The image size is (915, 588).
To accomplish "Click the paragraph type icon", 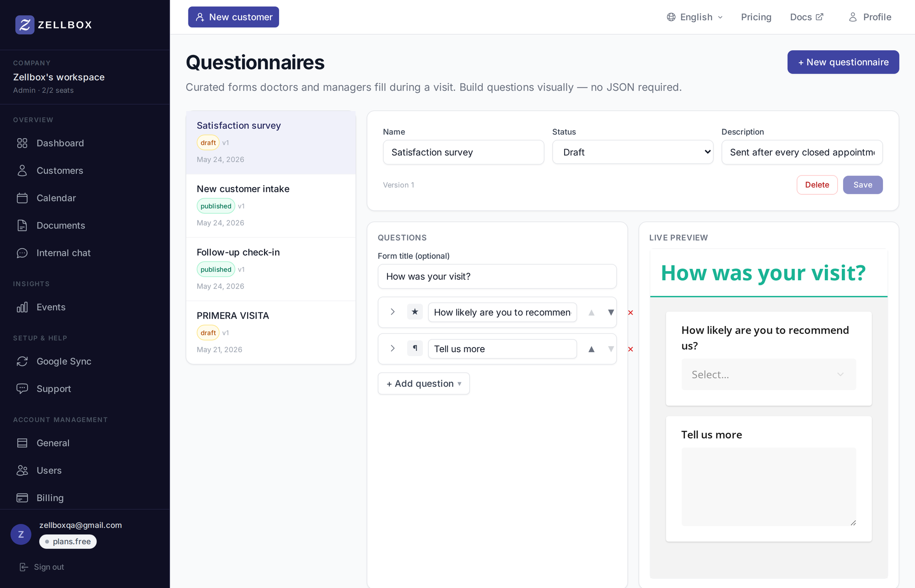I will pos(415,348).
